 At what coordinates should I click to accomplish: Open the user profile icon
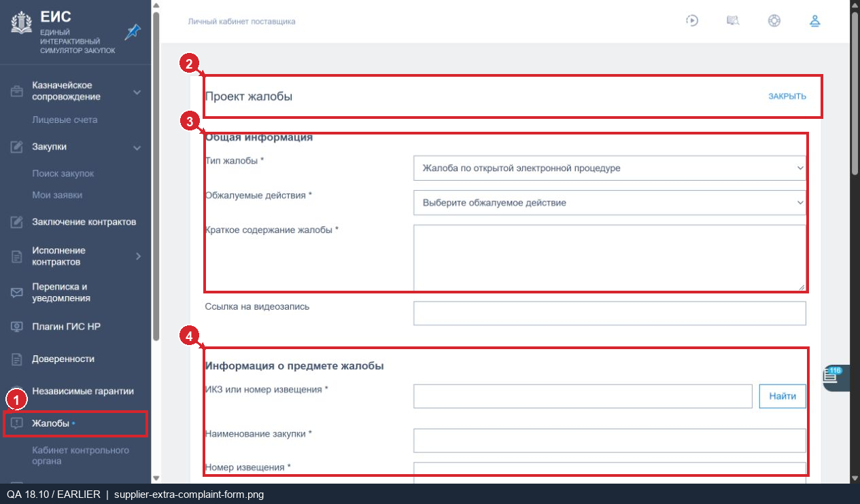coord(814,20)
